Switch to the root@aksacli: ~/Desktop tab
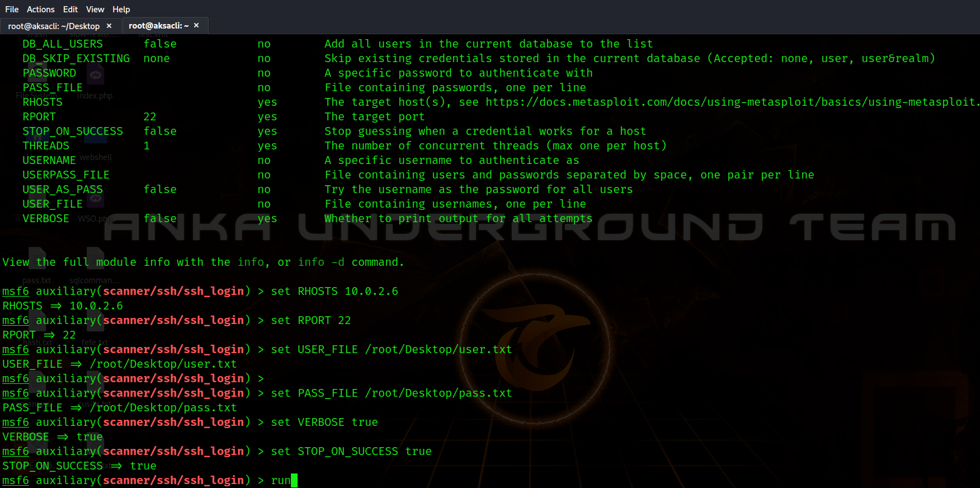The width and height of the screenshot is (980, 488). (x=60, y=26)
